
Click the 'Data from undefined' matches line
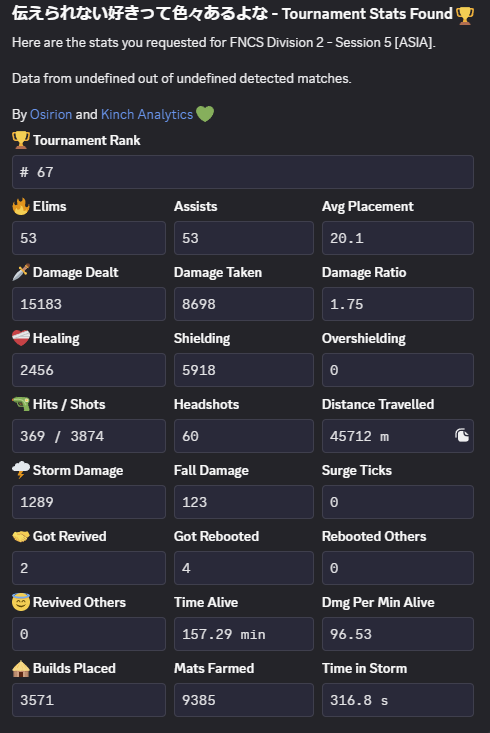(181, 78)
